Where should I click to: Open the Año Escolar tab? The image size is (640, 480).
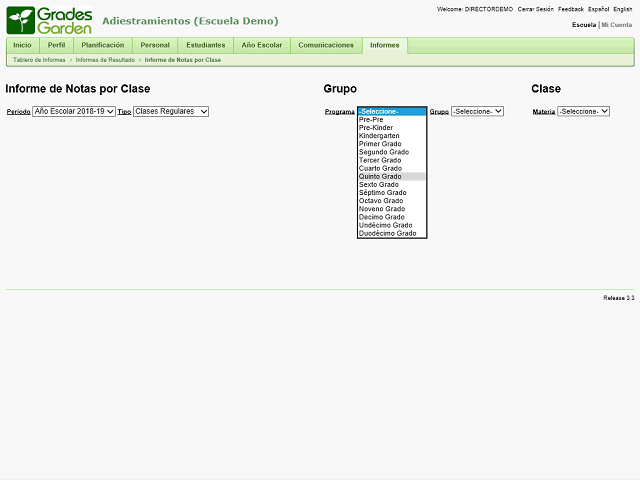[x=262, y=45]
